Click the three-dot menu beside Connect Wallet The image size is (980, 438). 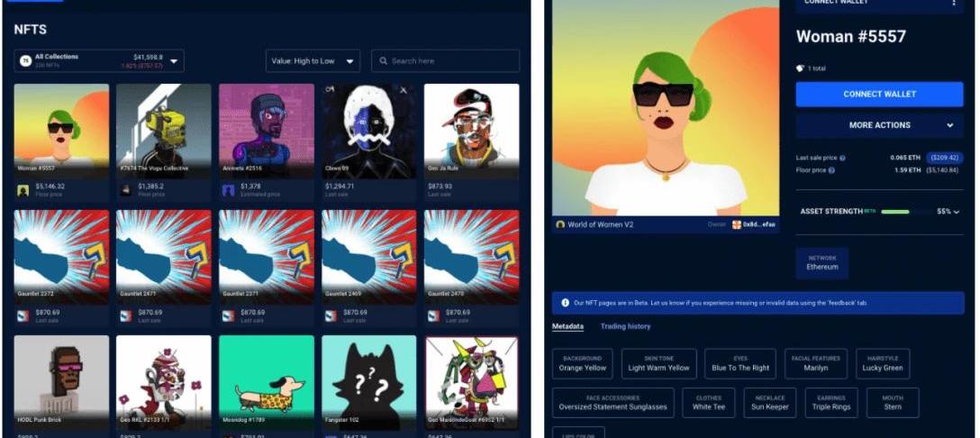[954, 4]
